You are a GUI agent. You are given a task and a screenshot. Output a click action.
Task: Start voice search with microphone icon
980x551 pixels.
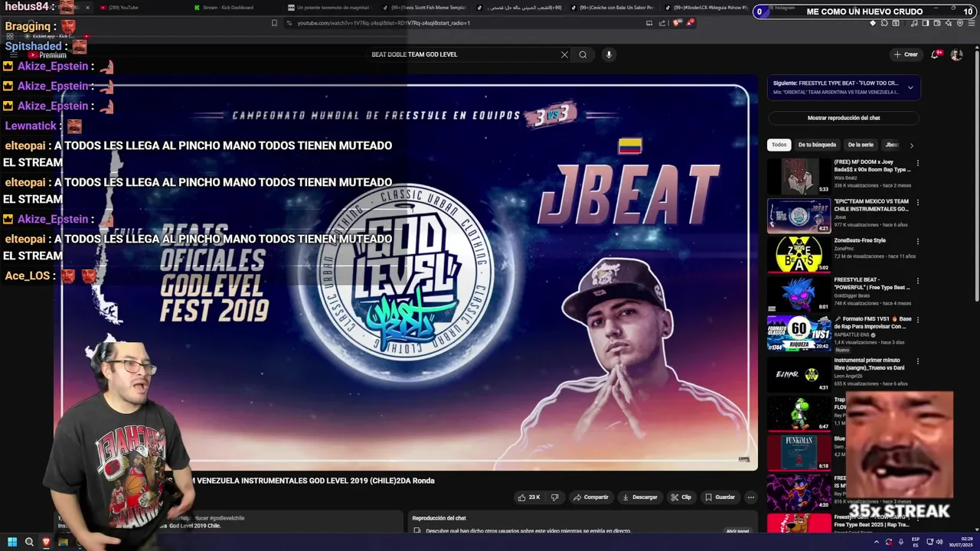point(609,54)
